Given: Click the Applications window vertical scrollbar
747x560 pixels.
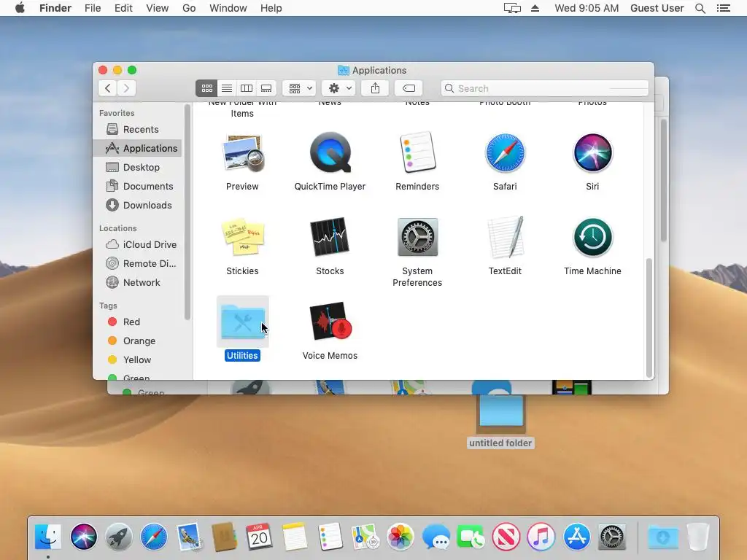Looking at the screenshot, I should [649, 318].
